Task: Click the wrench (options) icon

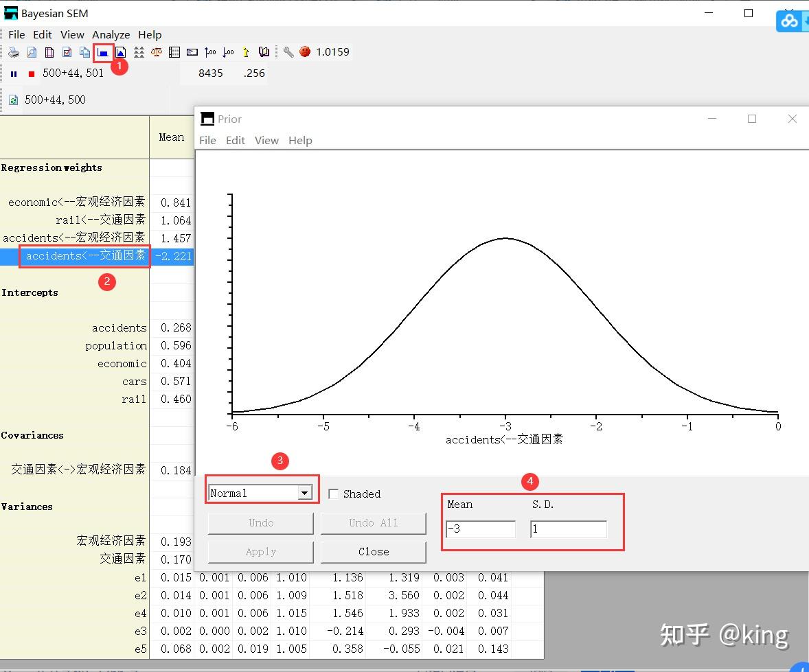Action: point(288,51)
